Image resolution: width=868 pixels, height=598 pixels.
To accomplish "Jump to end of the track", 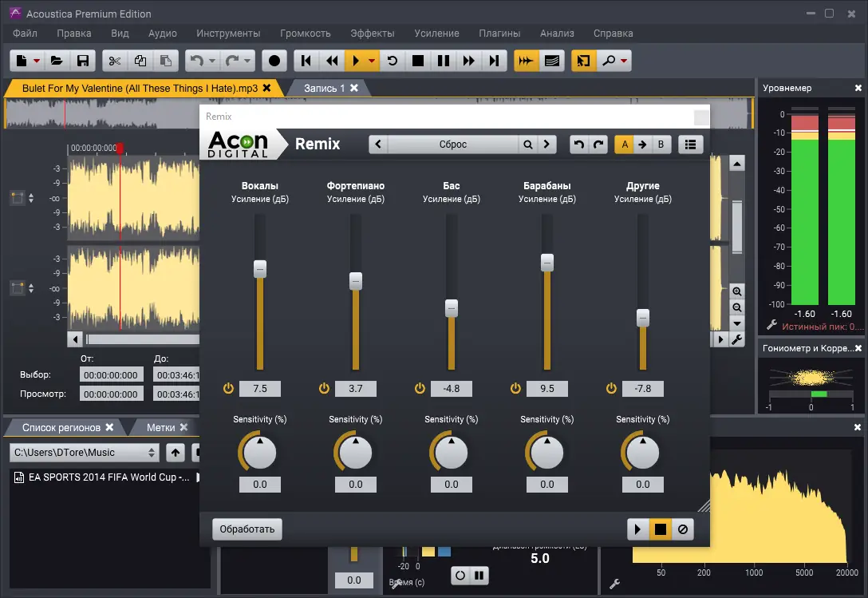I will pyautogui.click(x=495, y=61).
